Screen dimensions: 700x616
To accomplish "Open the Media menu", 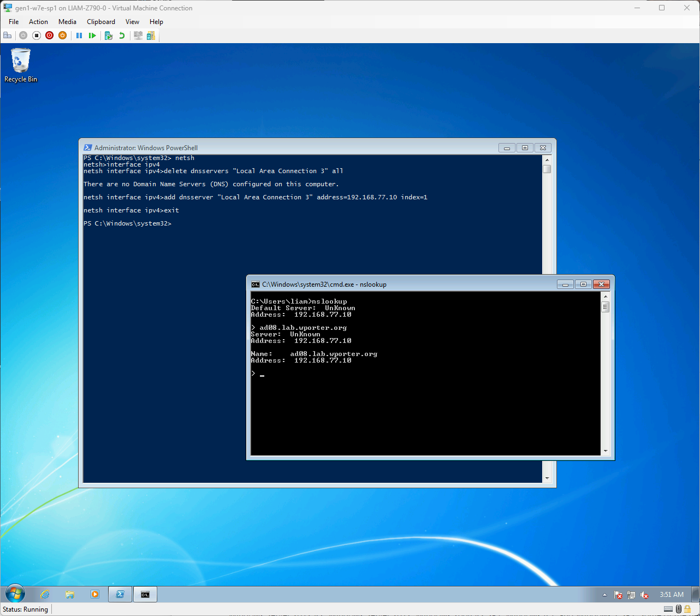I will [x=67, y=22].
